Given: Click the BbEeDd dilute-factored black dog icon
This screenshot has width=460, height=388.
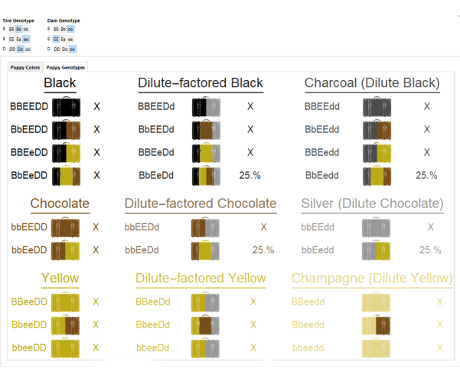Looking at the screenshot, I should 206,175.
